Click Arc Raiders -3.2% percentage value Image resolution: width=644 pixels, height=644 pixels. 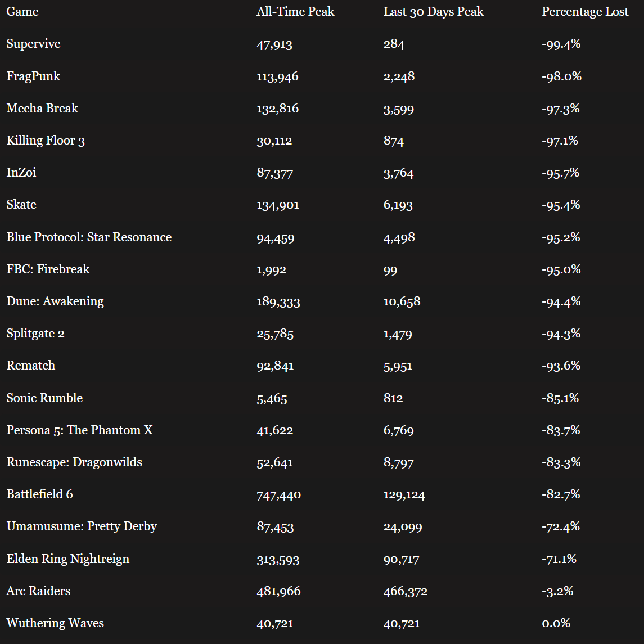[x=557, y=591]
